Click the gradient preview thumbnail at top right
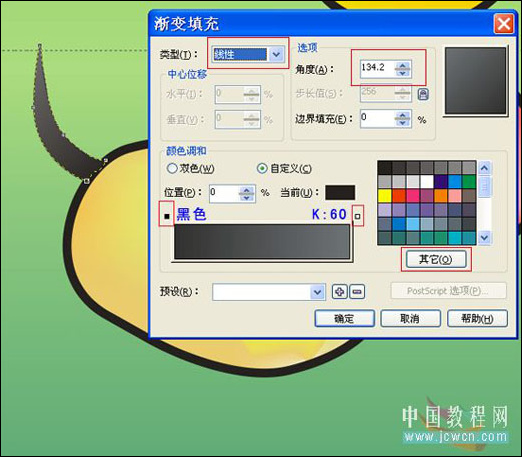Viewport: 522px width, 457px height. click(476, 81)
